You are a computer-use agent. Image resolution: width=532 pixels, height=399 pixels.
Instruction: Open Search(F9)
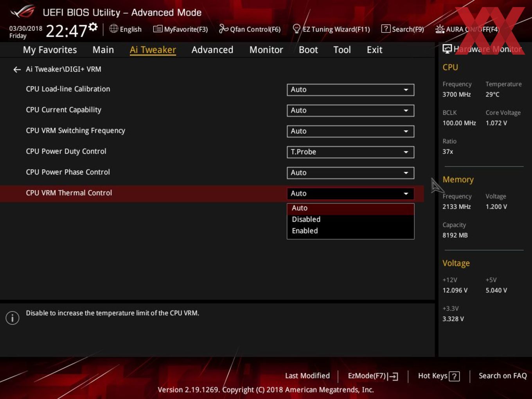403,29
